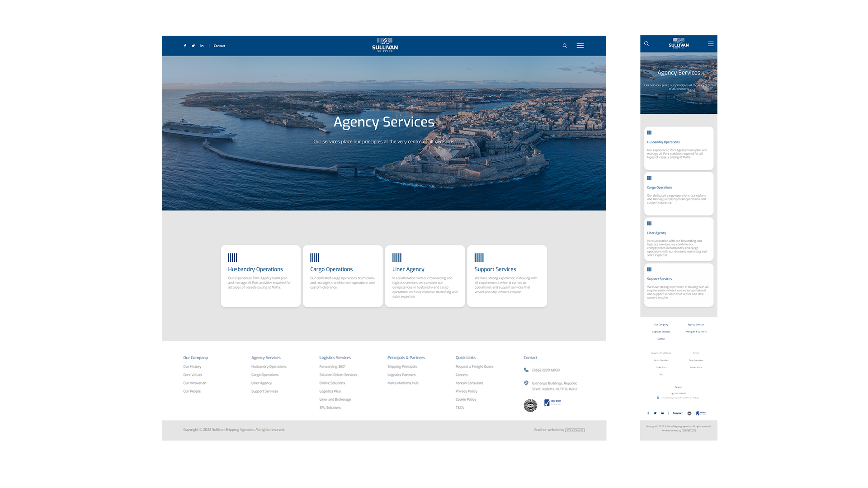Click the phone icon in footer contact

pos(526,370)
